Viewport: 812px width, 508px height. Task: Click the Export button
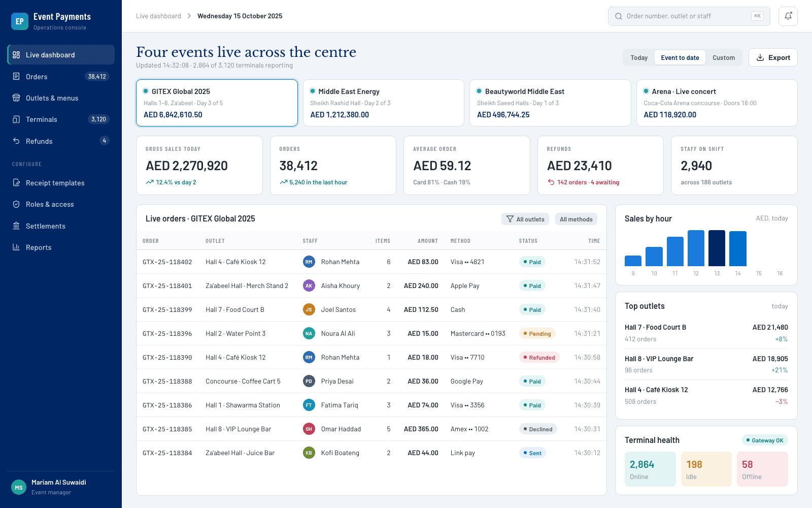773,57
